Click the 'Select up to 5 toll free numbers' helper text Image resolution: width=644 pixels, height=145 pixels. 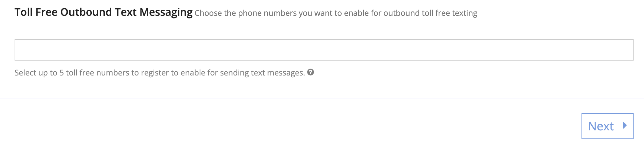160,73
